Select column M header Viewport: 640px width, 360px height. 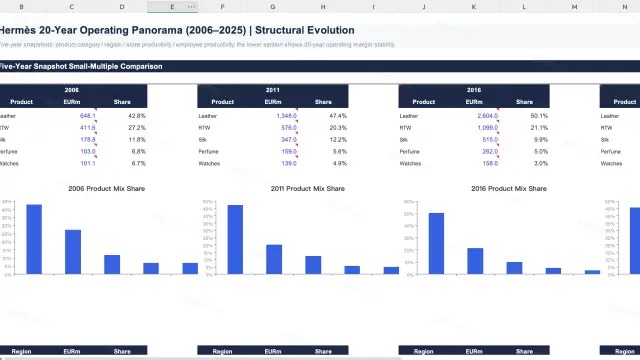[x=574, y=7]
